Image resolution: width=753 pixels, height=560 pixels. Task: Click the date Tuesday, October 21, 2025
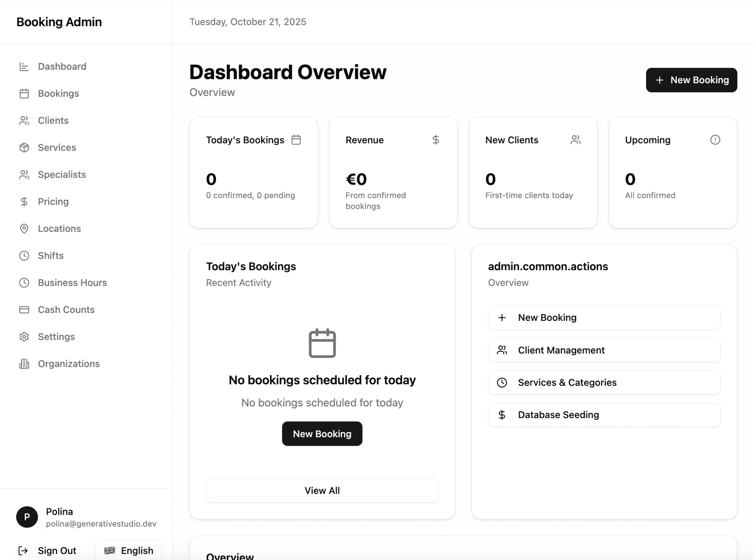tap(248, 22)
